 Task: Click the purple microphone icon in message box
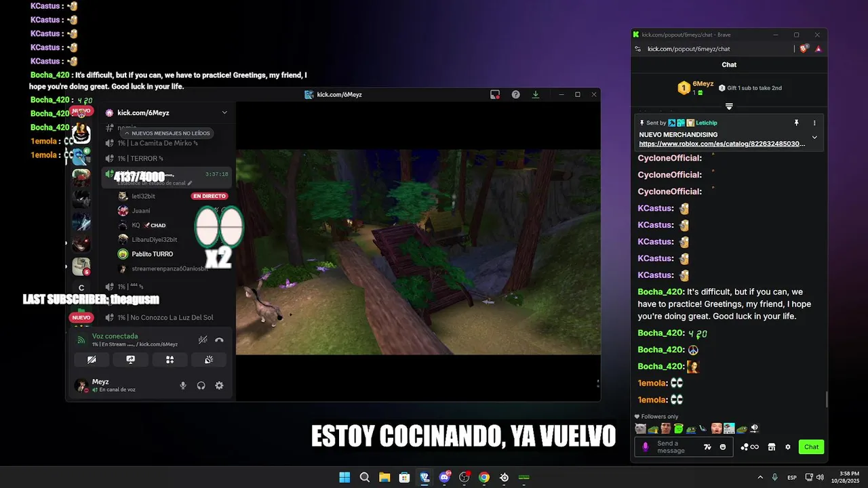(x=646, y=447)
